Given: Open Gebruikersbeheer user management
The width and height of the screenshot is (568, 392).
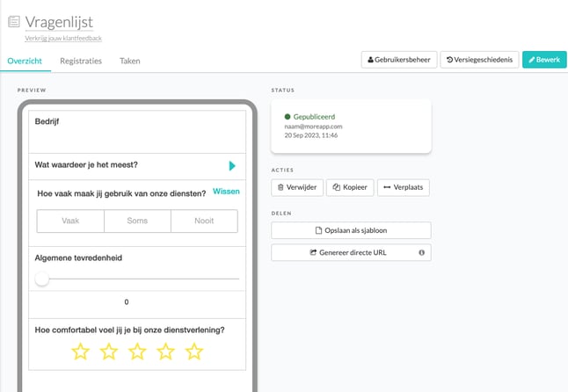Looking at the screenshot, I should pyautogui.click(x=398, y=60).
